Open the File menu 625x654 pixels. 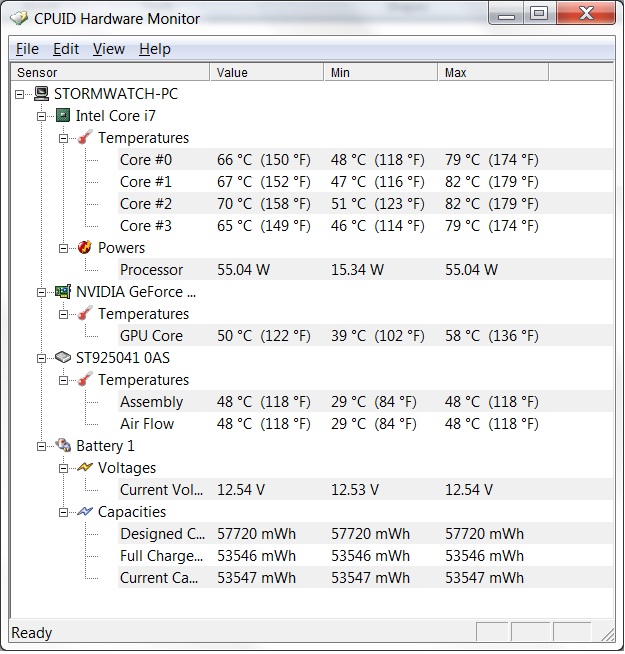coord(27,49)
